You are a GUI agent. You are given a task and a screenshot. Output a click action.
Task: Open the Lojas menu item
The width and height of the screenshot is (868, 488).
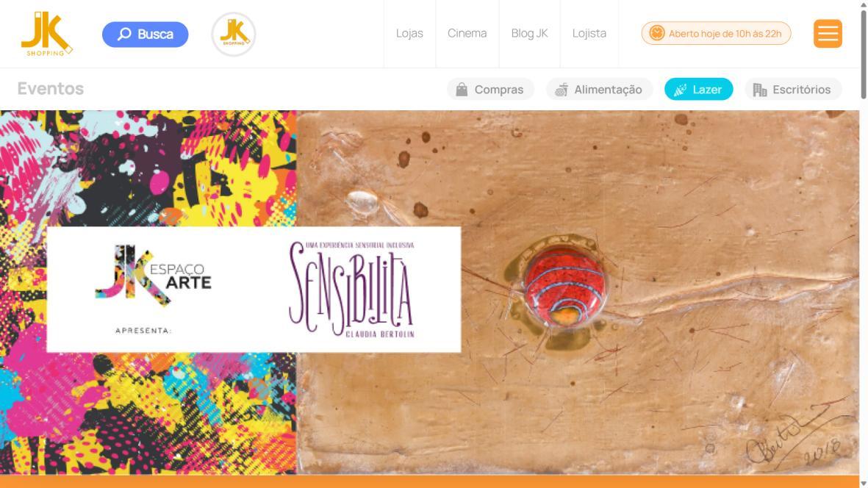(409, 33)
